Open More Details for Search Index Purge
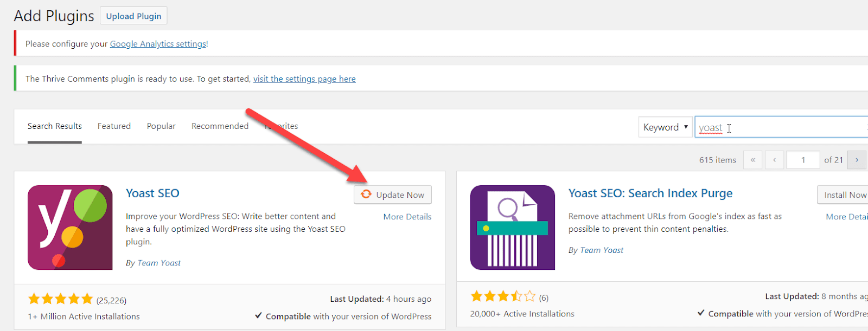The height and width of the screenshot is (331, 868). coord(847,217)
